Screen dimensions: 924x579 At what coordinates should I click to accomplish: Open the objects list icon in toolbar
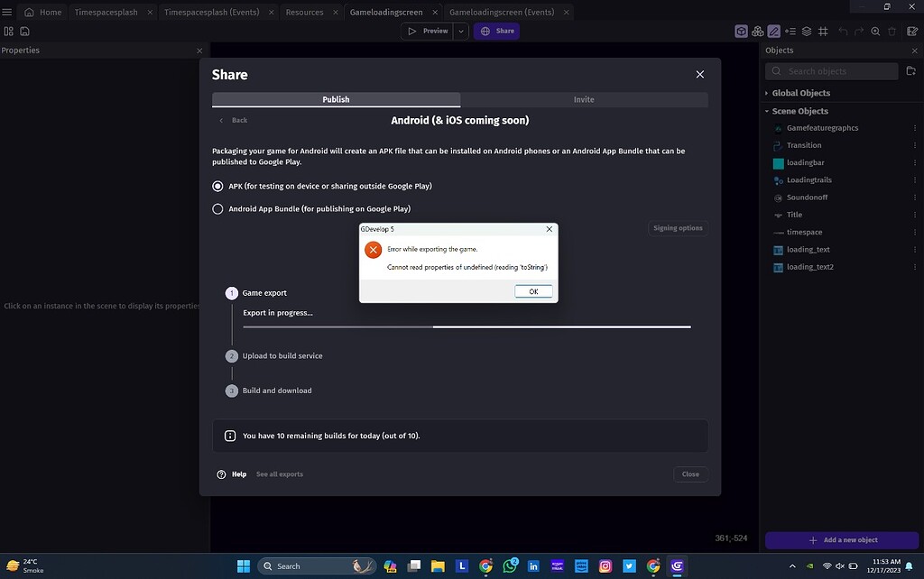[790, 31]
